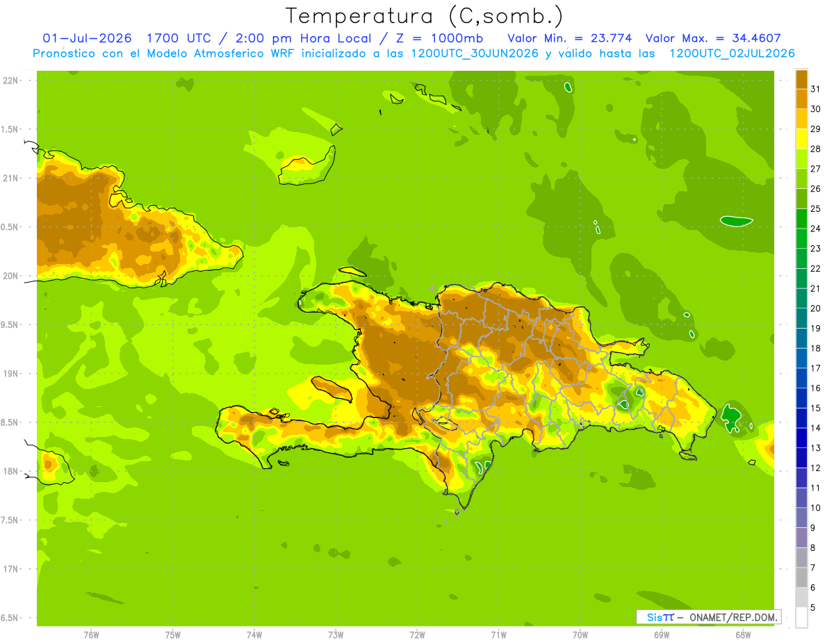Click the "5" value on the color legend
Image resolution: width=834 pixels, height=644 pixels.
[814, 608]
